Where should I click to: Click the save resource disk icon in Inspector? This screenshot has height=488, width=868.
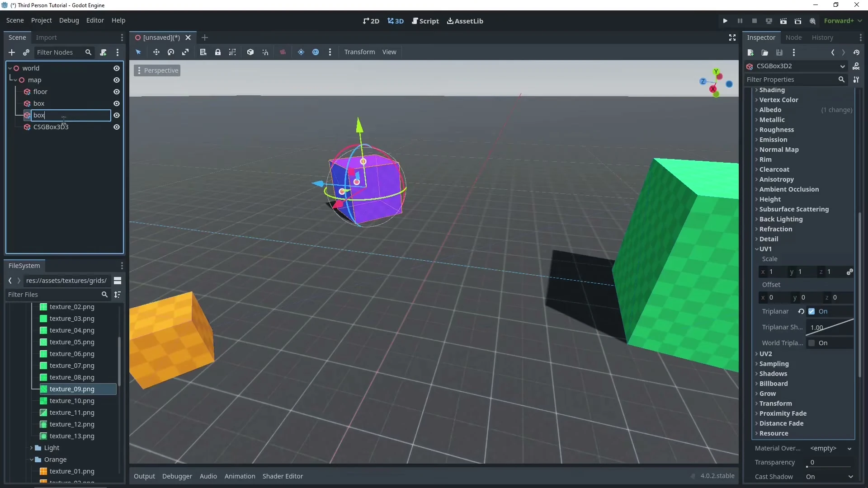click(x=779, y=52)
